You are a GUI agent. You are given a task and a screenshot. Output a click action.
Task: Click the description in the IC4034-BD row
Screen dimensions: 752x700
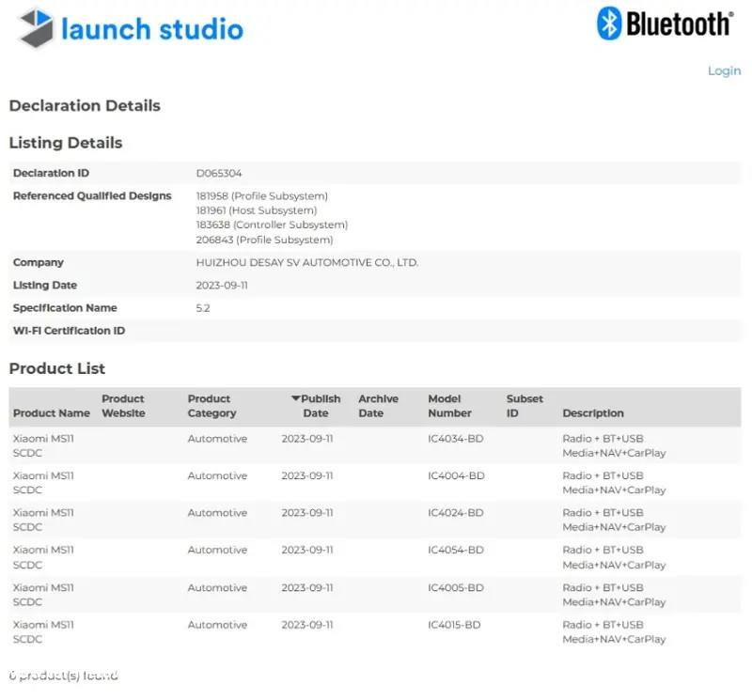614,446
